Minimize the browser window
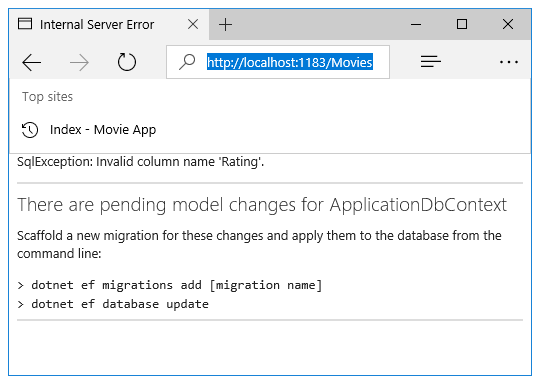 click(416, 24)
